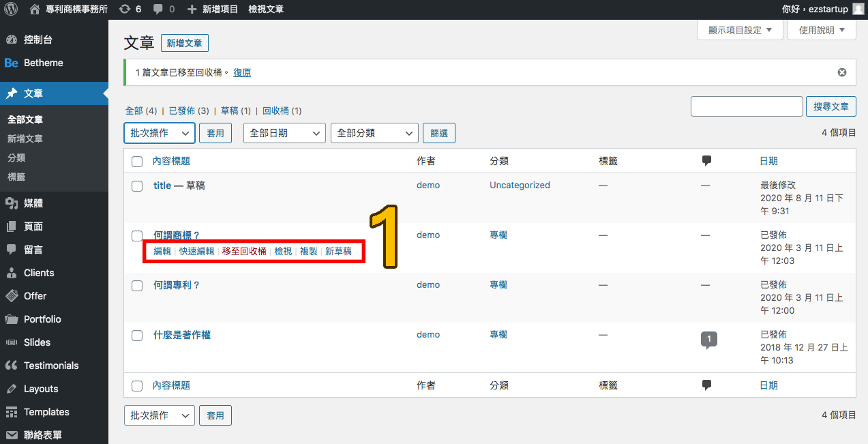The height and width of the screenshot is (444, 868).
Task: Select the 何謂專利? post checkbox
Action: pyautogui.click(x=137, y=285)
